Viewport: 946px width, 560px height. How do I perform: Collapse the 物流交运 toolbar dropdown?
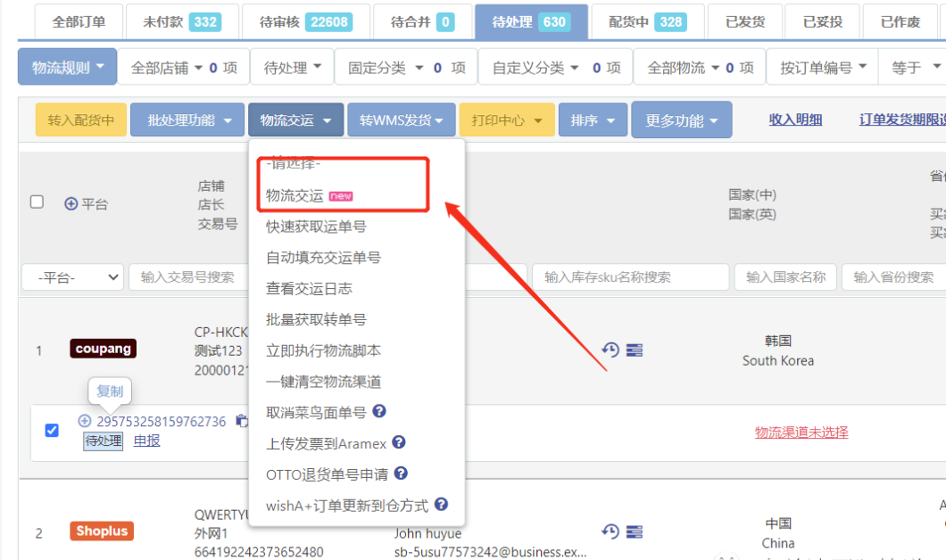tap(295, 120)
